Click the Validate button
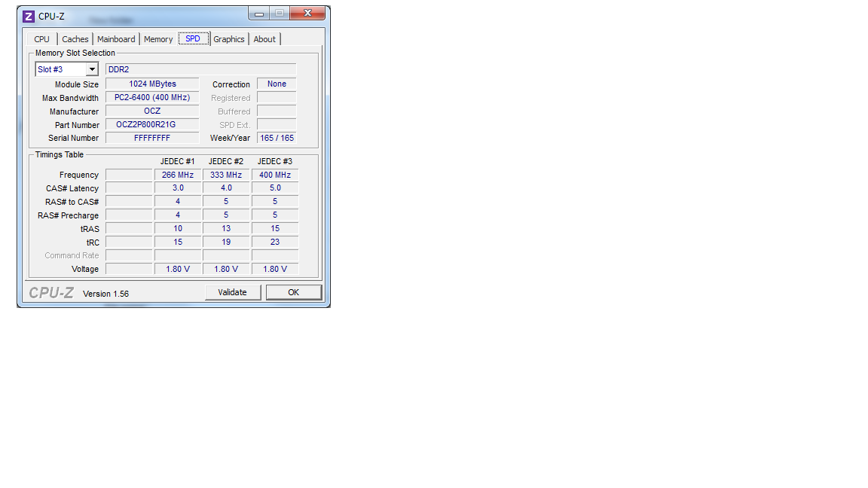868x488 pixels. (x=233, y=292)
